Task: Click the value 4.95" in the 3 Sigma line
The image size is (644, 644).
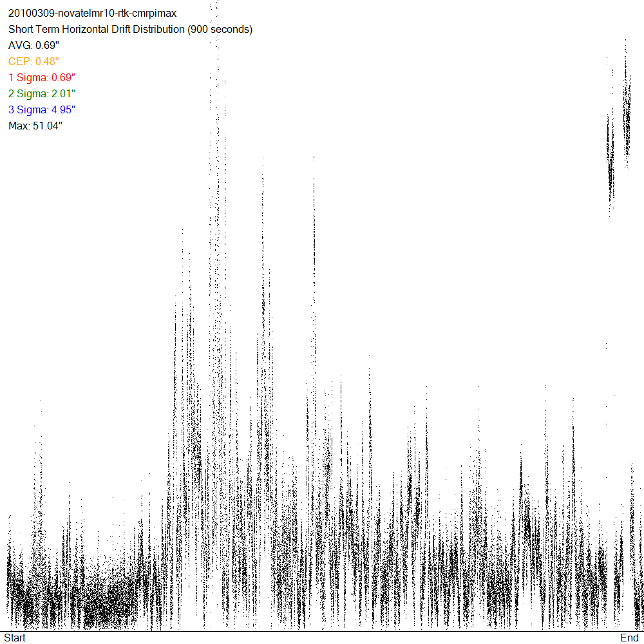Action: tap(64, 110)
